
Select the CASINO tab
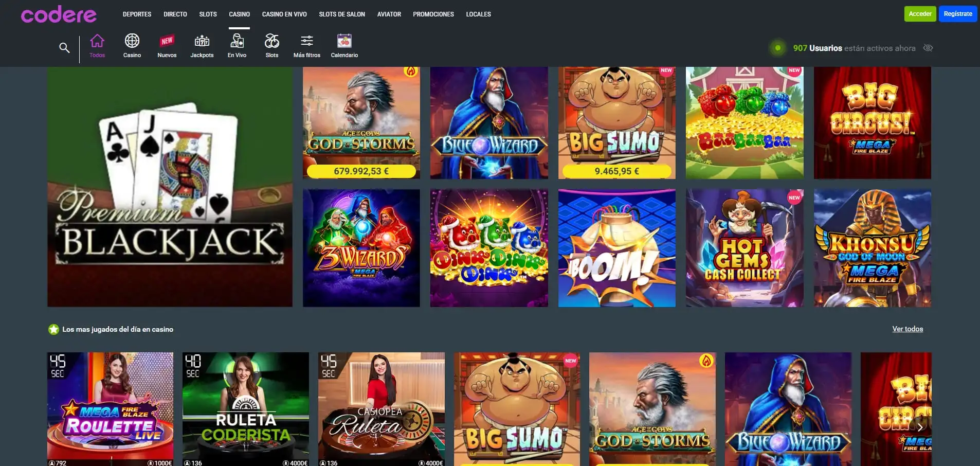[239, 14]
